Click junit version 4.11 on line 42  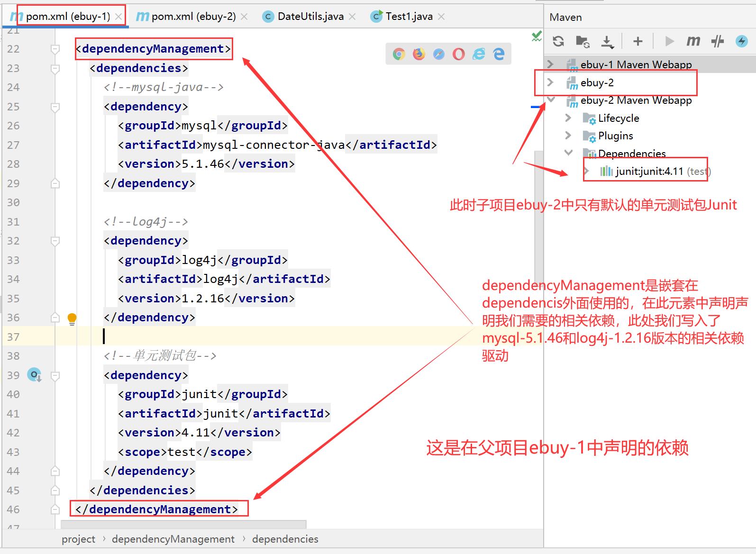(x=196, y=433)
